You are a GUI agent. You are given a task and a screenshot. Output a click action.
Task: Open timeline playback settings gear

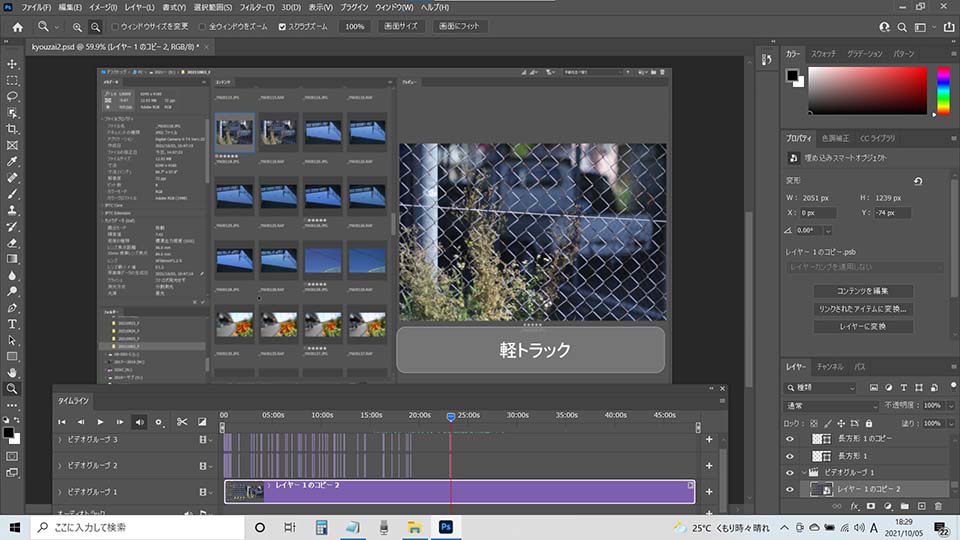click(x=159, y=422)
